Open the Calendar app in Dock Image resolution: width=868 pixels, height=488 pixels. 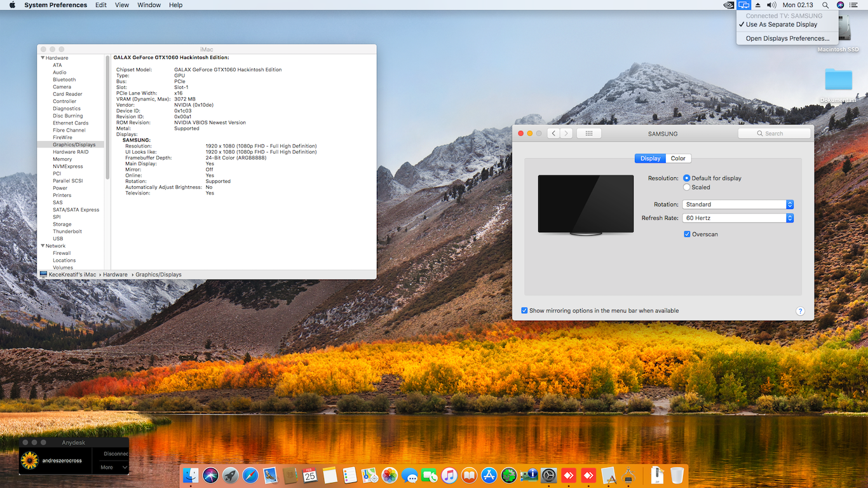click(310, 475)
